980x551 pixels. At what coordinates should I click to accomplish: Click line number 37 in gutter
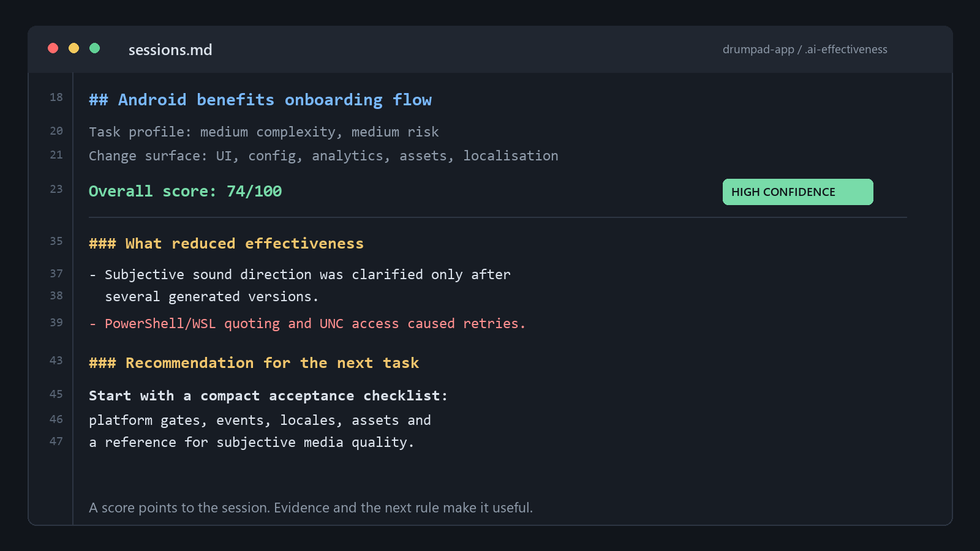click(x=56, y=274)
